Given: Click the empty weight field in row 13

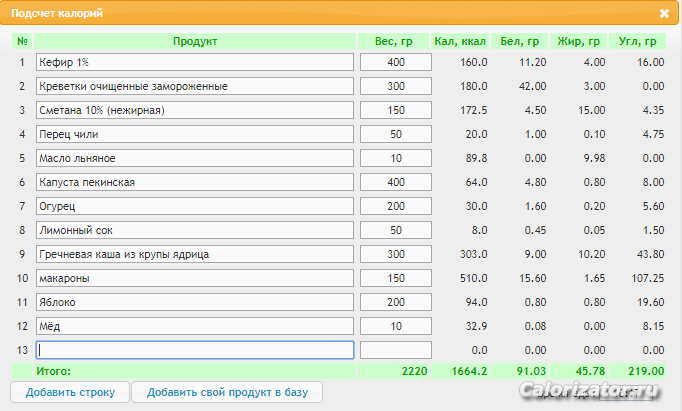Looking at the screenshot, I should [x=396, y=350].
